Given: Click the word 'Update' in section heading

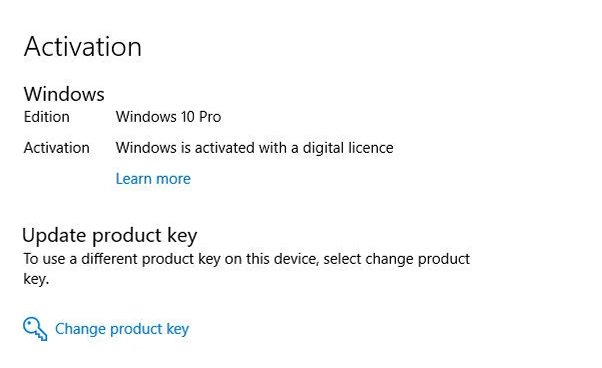Looking at the screenshot, I should tap(55, 236).
